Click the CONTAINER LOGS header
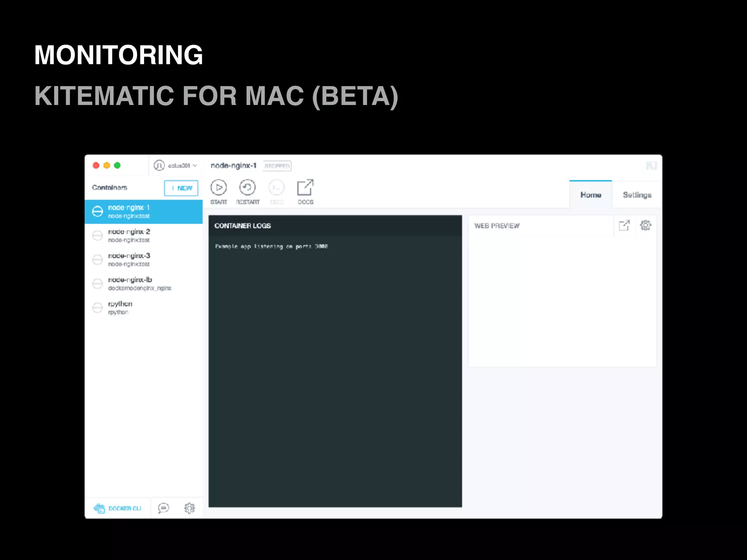Screen dimensions: 747x560 [243, 226]
